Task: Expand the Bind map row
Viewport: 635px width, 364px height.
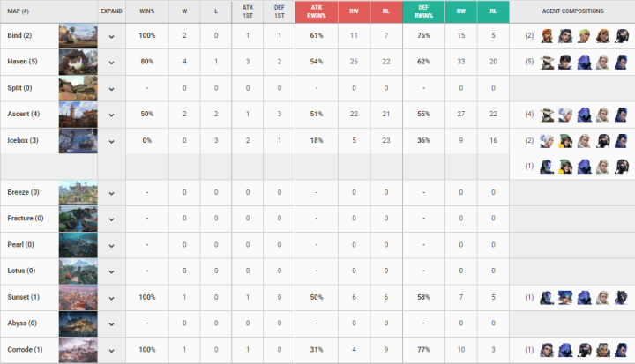Action: coord(112,37)
